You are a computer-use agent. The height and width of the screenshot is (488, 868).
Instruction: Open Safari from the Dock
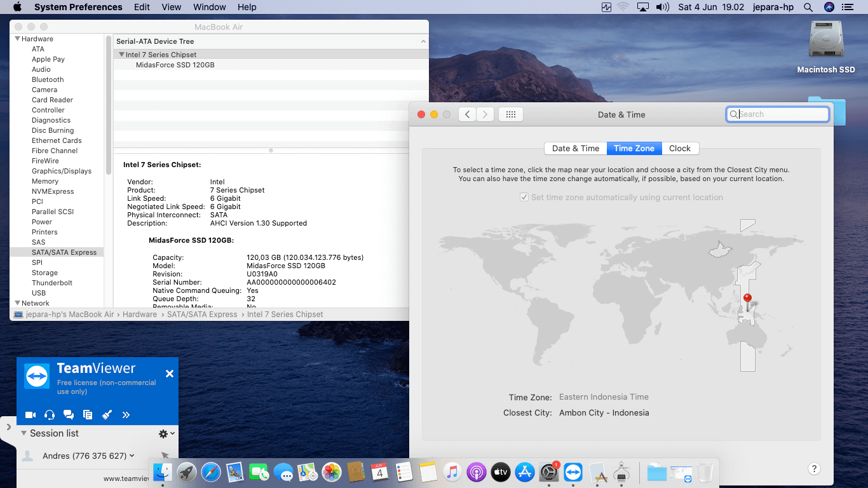coord(211,472)
